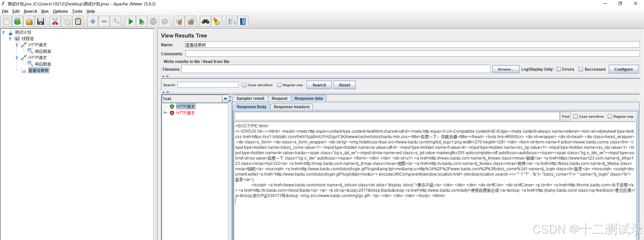This screenshot has width=644, height=240.
Task: Select the Response data tab
Action: 309,99
